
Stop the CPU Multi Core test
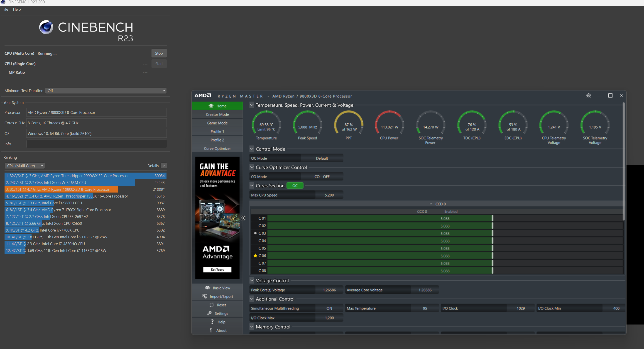coord(159,53)
